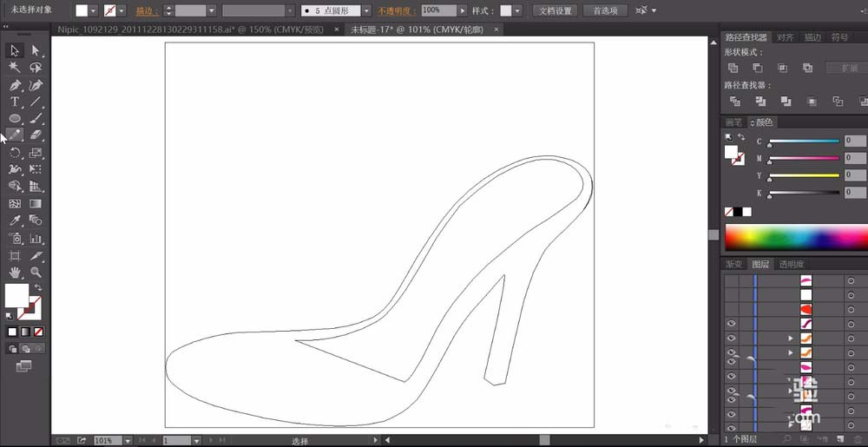This screenshot has height=447, width=868.
Task: Select the Line Segment tool
Action: pyautogui.click(x=36, y=102)
